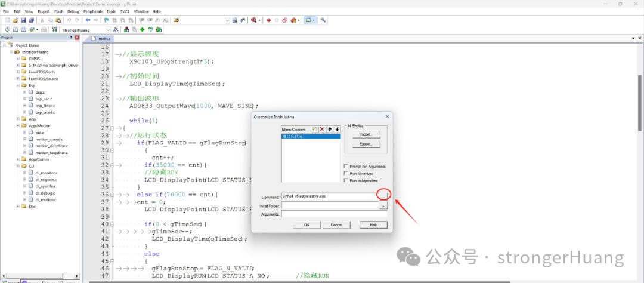Expand the App/Comm folder
644x283 pixels.
coord(18,159)
